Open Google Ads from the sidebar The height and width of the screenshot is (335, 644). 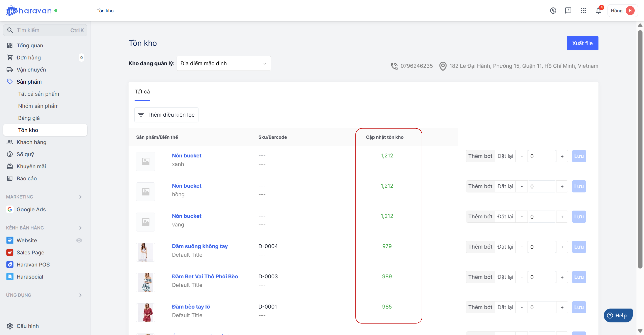click(31, 209)
